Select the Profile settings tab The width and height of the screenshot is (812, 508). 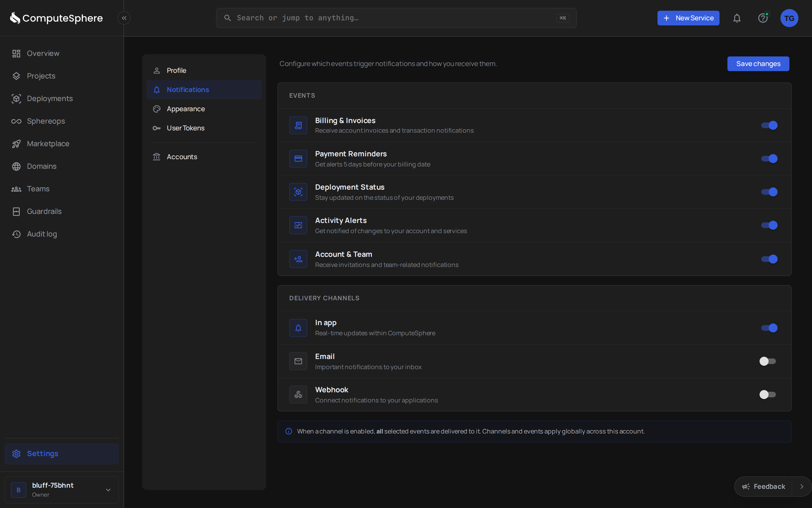click(x=204, y=71)
